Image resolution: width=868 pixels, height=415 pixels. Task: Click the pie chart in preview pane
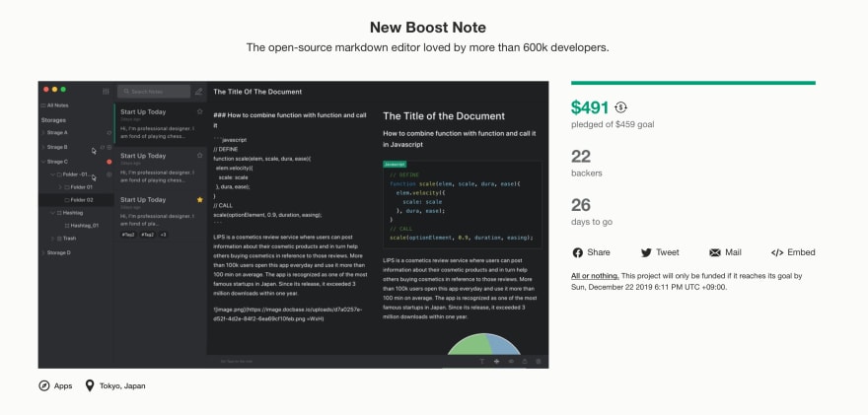point(484,344)
